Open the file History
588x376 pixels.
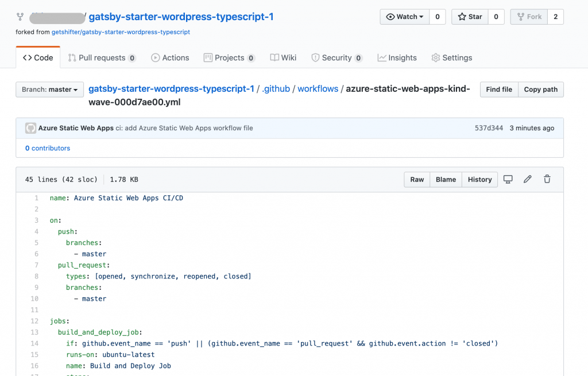click(x=479, y=180)
